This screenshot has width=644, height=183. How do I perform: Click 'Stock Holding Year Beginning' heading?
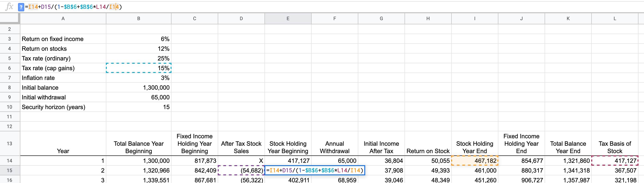288,144
